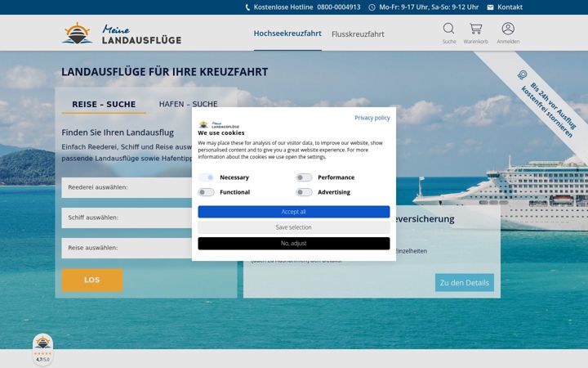Enable the Performance cookies switch
588x368 pixels.
point(304,177)
